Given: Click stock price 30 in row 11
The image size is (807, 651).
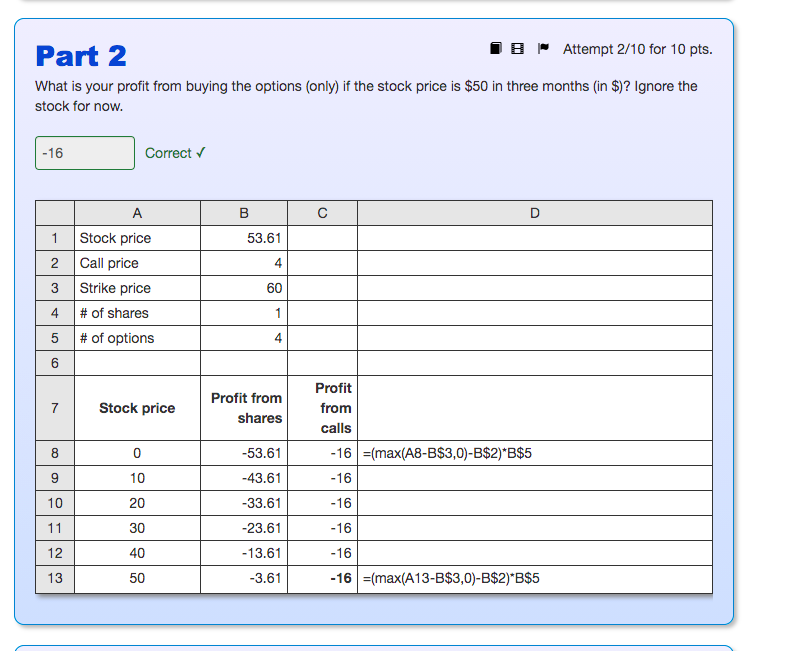Looking at the screenshot, I should (x=137, y=529).
